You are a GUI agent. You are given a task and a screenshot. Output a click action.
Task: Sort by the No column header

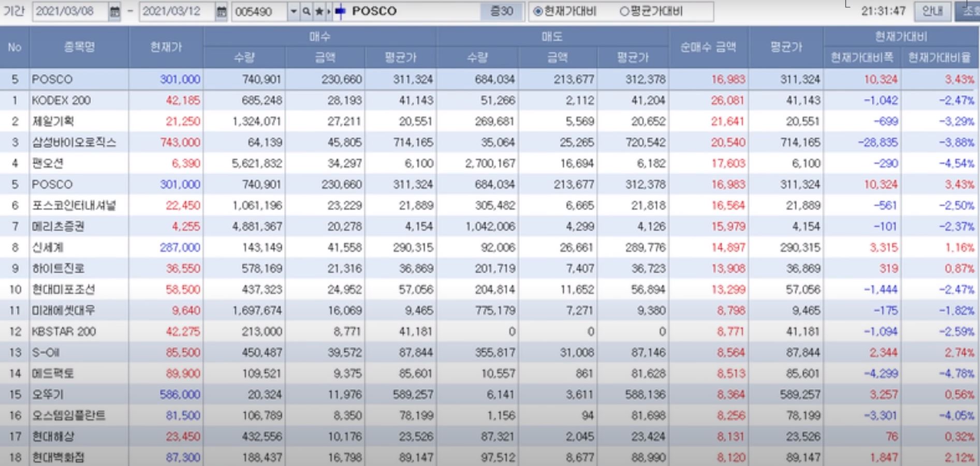pyautogui.click(x=14, y=47)
